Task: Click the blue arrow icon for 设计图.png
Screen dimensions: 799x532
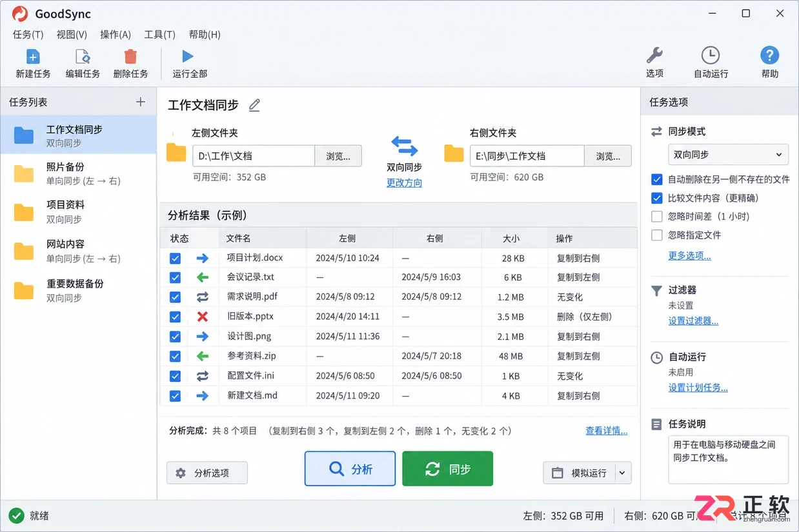Action: click(203, 337)
